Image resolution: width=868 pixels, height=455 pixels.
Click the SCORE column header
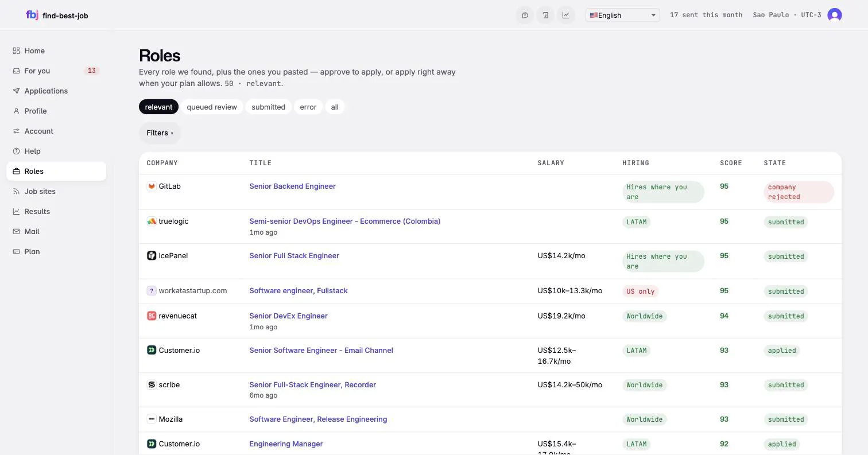[x=731, y=164]
